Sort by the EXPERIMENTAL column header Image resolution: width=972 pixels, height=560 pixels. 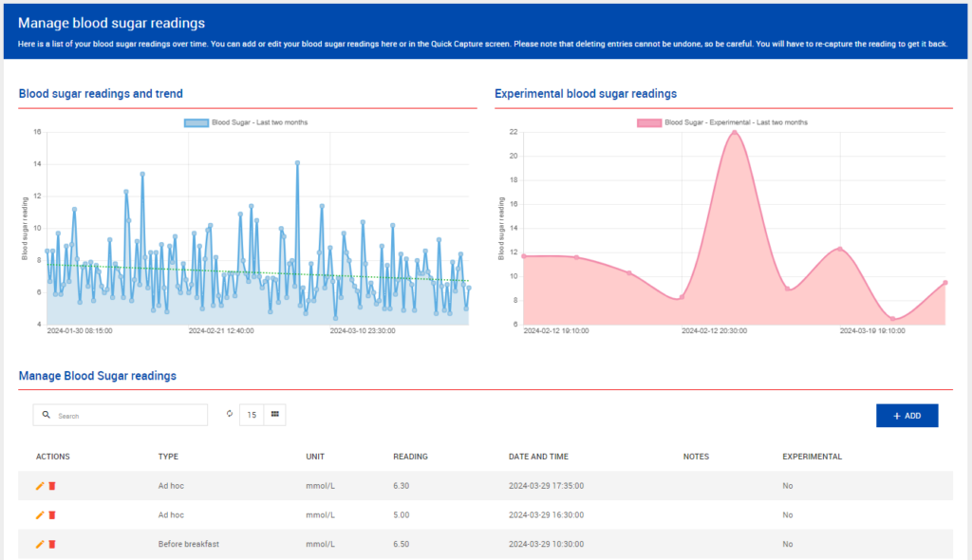coord(813,457)
